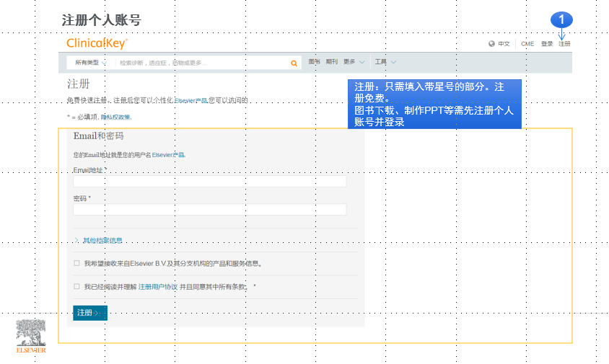
Task: Open the 注册用户协议 link
Action: pos(158,287)
